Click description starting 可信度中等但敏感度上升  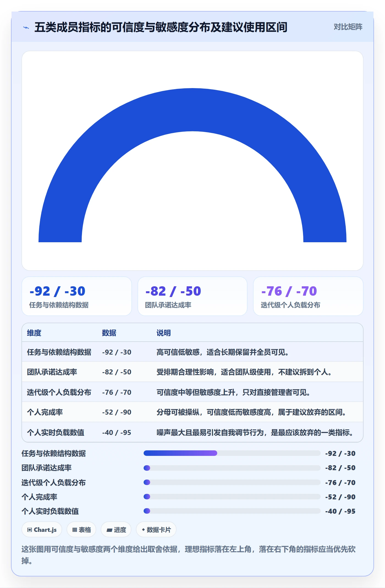pyautogui.click(x=233, y=392)
